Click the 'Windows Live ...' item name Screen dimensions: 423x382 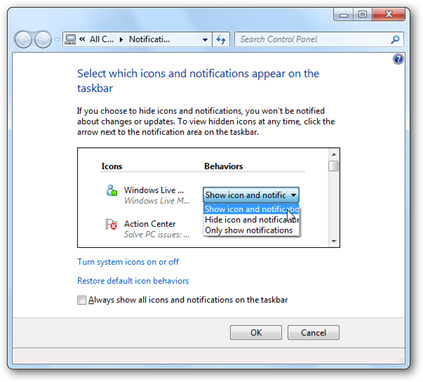point(154,190)
